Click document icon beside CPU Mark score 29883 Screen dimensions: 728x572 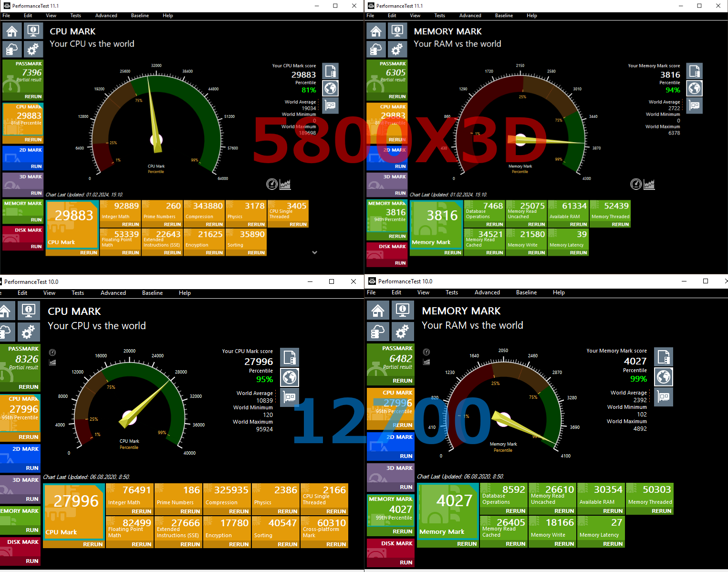[x=331, y=71]
